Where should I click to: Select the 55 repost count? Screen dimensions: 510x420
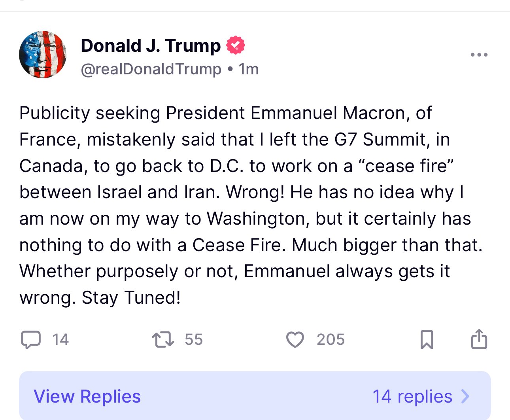[195, 339]
